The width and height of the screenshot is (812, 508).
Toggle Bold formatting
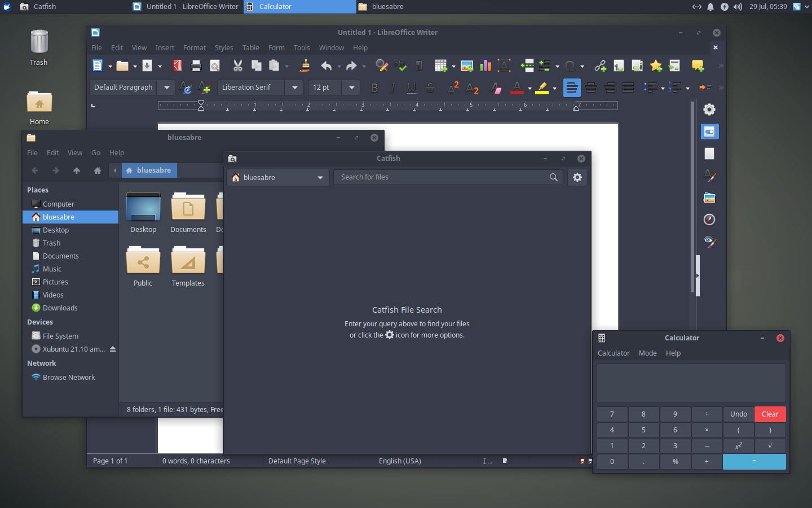point(374,87)
